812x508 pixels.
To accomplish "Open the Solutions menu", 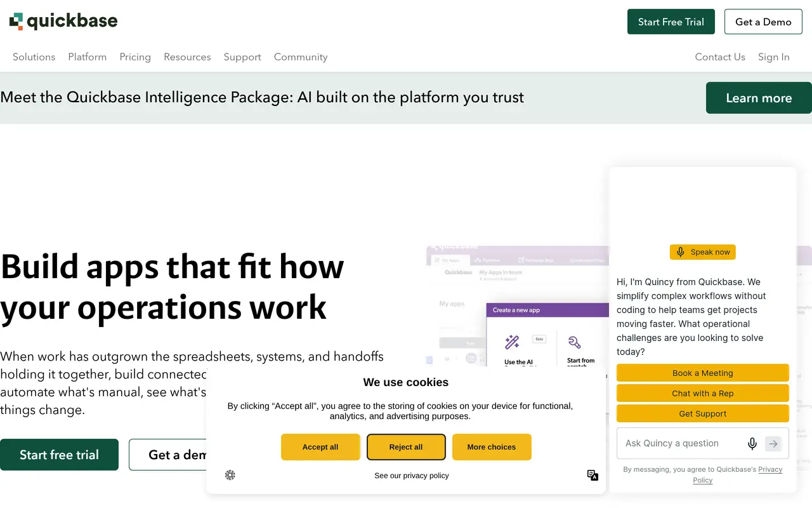I will [34, 57].
